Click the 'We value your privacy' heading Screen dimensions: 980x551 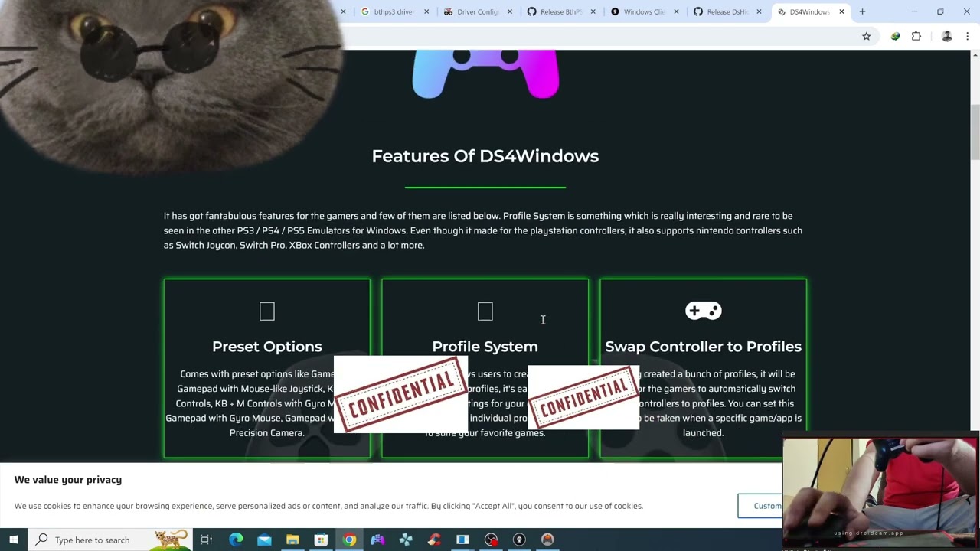(x=67, y=480)
